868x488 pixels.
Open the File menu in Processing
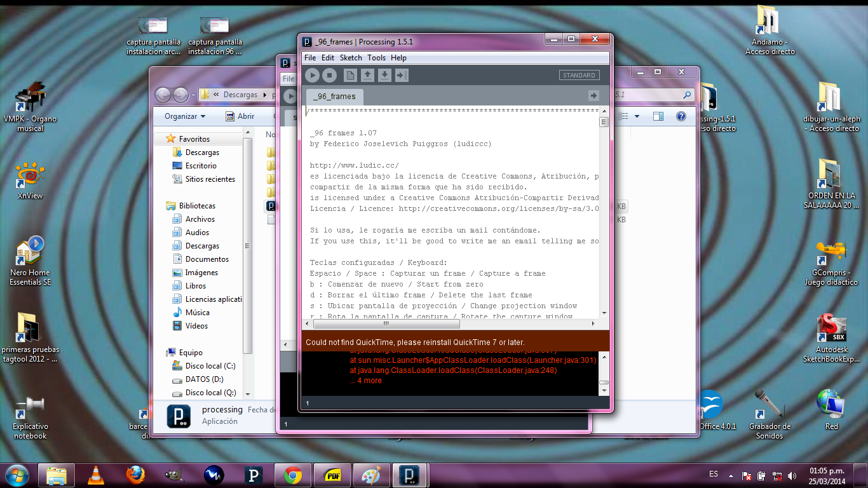[x=310, y=58]
